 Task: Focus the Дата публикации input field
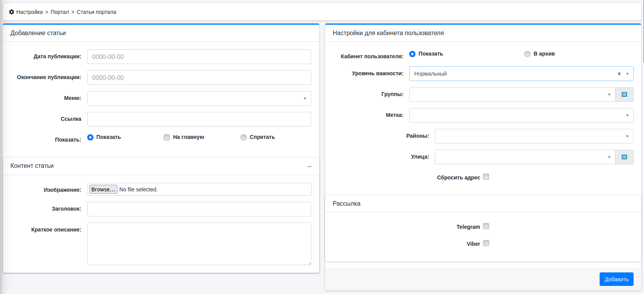click(x=199, y=57)
